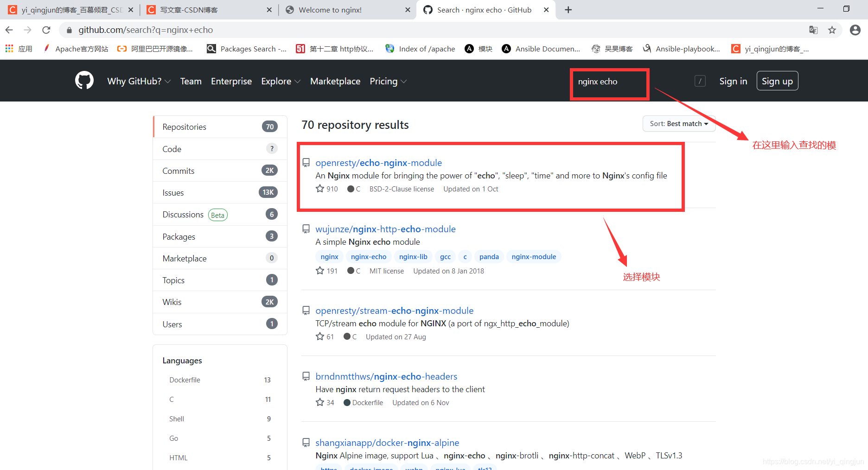Bookmark this page with the star icon

coord(832,30)
